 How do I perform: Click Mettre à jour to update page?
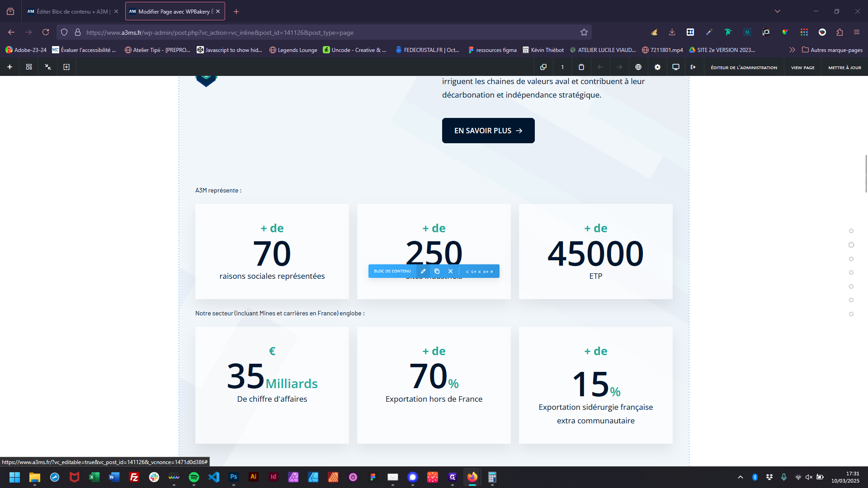pyautogui.click(x=844, y=67)
